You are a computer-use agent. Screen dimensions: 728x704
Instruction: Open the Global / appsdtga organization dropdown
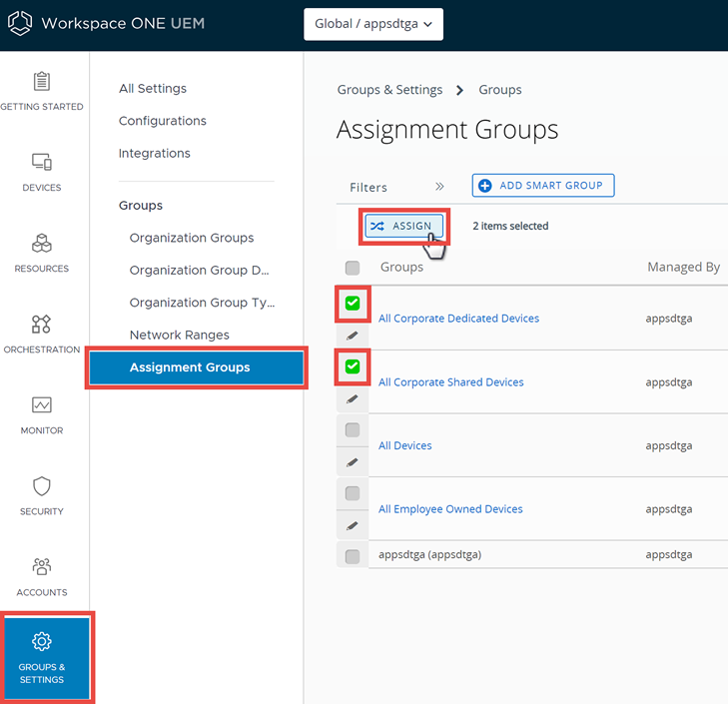(373, 24)
